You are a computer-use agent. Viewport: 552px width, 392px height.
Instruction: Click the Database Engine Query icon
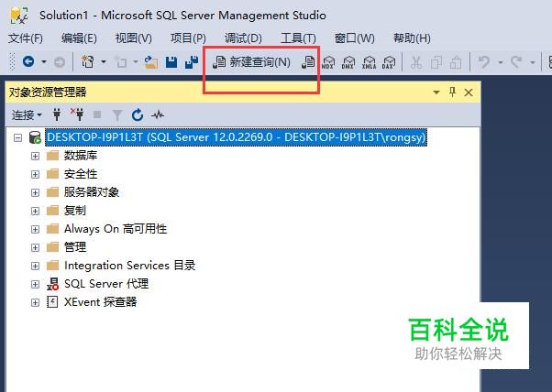[308, 62]
